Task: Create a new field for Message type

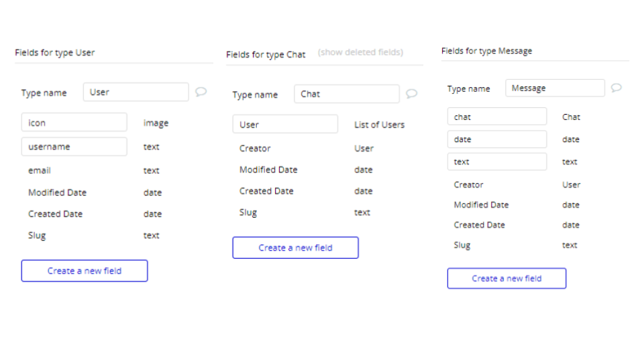Action: pos(507,278)
